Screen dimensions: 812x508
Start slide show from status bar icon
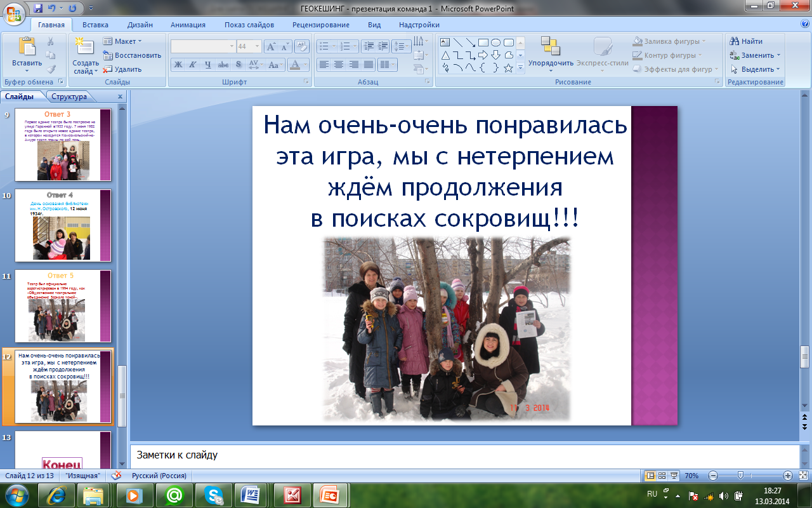[x=674, y=475]
